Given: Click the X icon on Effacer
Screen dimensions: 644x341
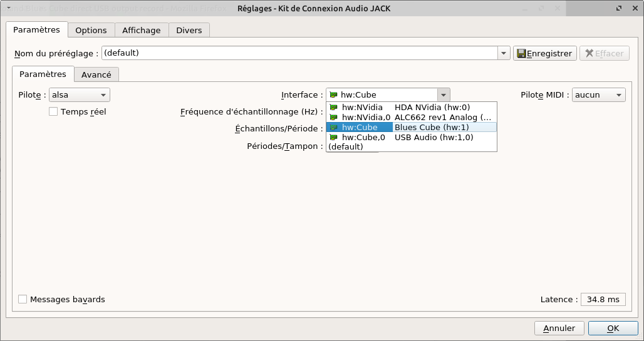Looking at the screenshot, I should click(589, 54).
